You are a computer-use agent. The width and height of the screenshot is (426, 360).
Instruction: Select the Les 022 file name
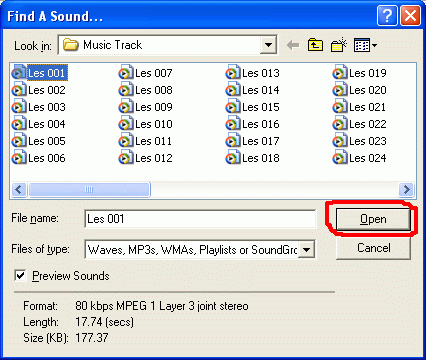(x=368, y=124)
